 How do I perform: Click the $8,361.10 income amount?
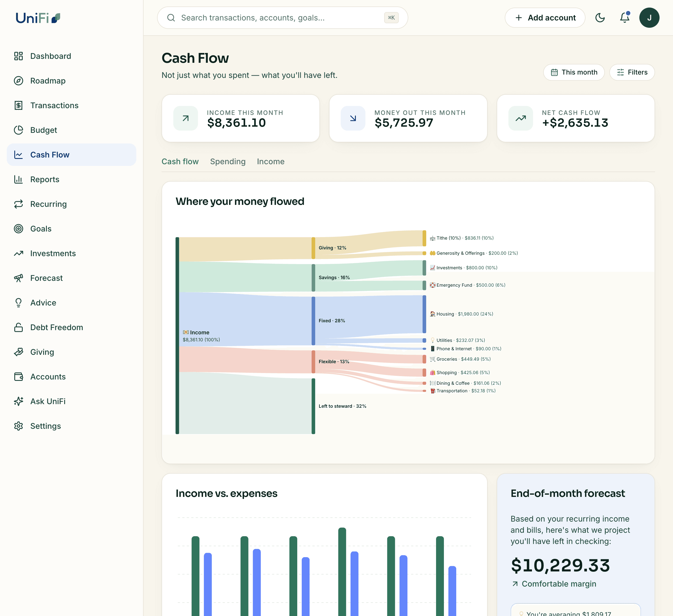pos(236,123)
